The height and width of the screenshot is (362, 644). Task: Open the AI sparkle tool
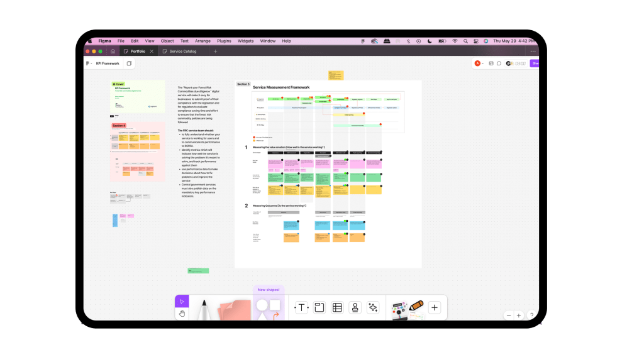(373, 307)
